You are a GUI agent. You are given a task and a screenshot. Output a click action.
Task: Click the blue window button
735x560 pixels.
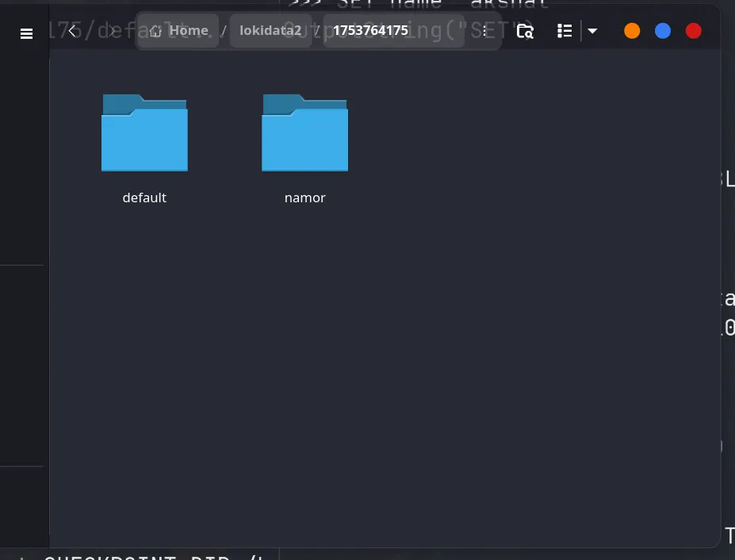[x=663, y=31]
